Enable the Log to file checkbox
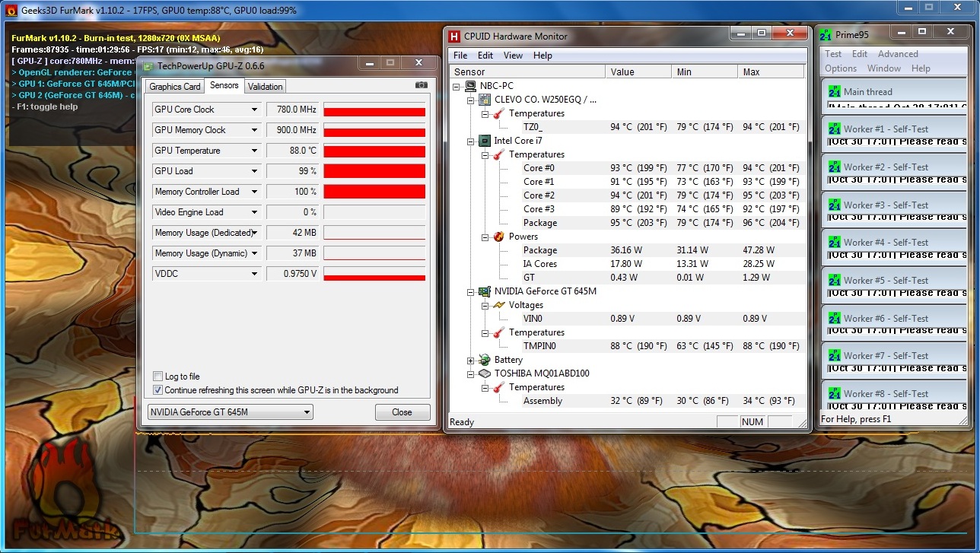Image resolution: width=980 pixels, height=553 pixels. coord(157,377)
